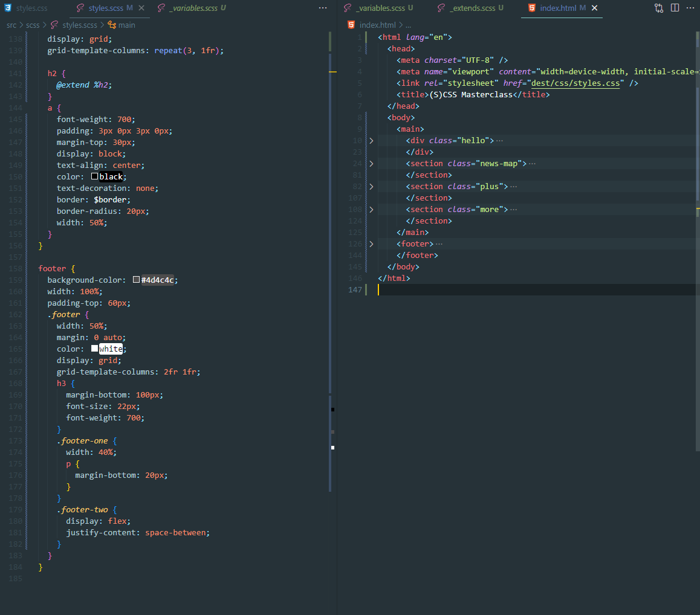
Task: Click folded ellipsis after div hello
Action: pyautogui.click(x=499, y=141)
